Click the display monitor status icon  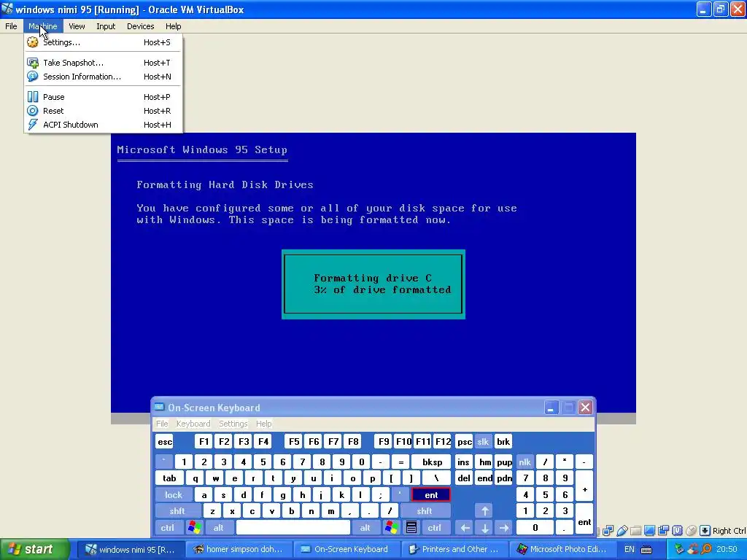pos(649,531)
